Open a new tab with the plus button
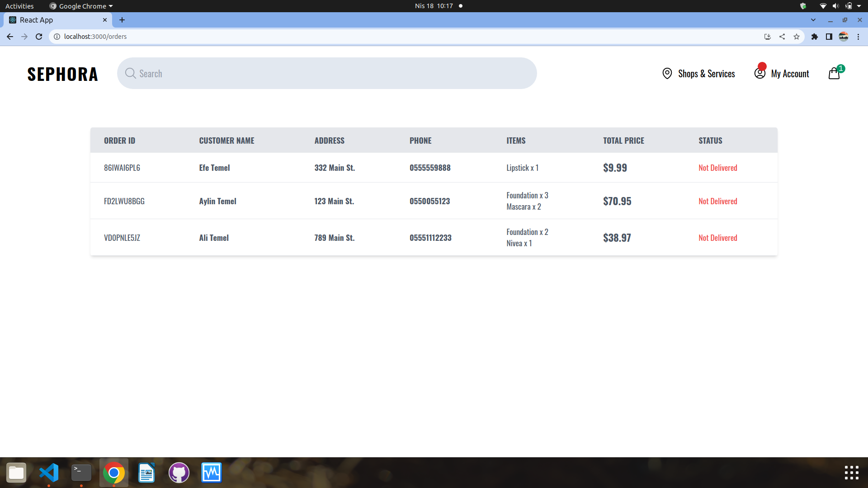This screenshot has width=868, height=488. click(122, 20)
